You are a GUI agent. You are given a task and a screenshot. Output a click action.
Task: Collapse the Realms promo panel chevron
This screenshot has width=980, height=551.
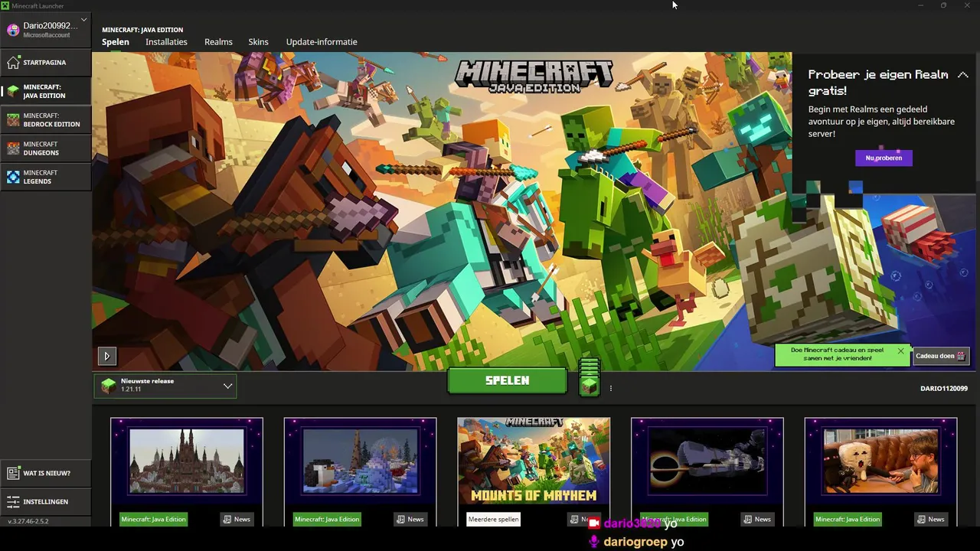click(962, 75)
